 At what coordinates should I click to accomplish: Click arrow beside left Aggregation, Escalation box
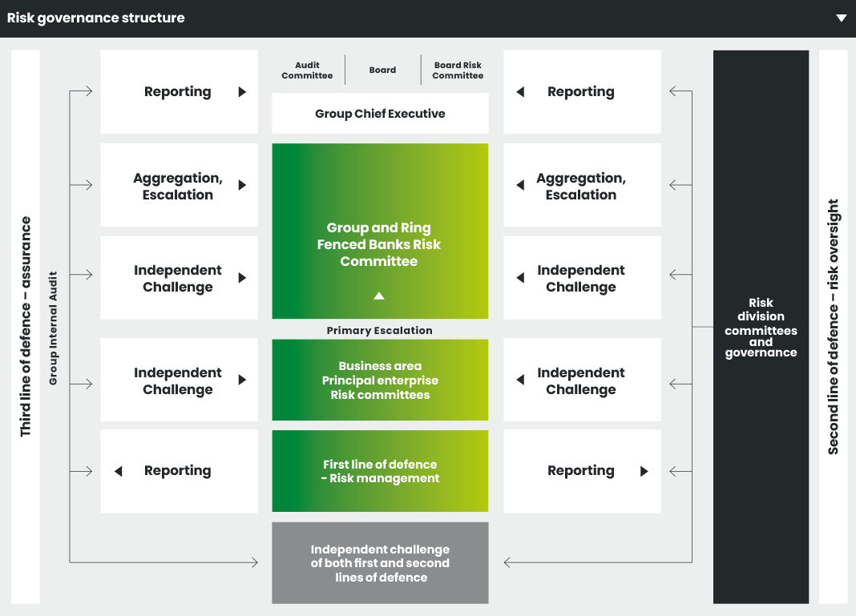pyautogui.click(x=242, y=185)
